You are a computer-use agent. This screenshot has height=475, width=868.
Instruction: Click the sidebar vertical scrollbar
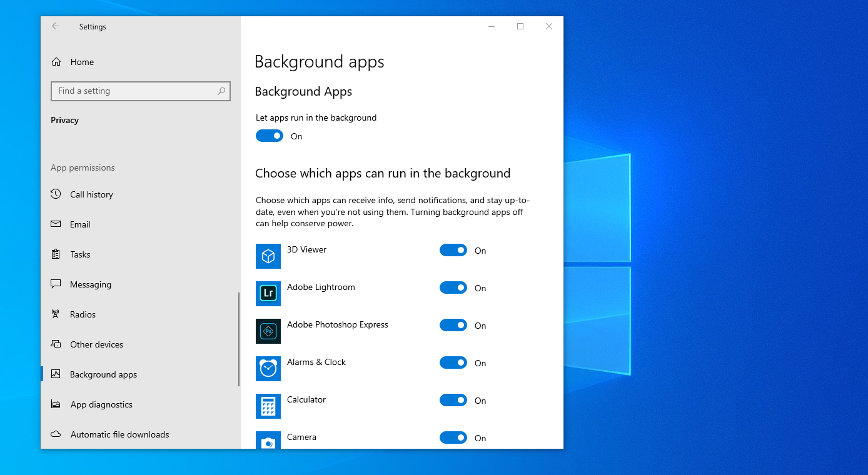[238, 339]
